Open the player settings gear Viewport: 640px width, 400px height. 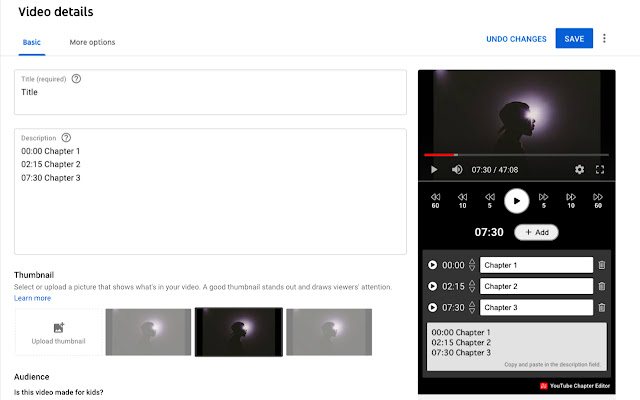[x=579, y=169]
